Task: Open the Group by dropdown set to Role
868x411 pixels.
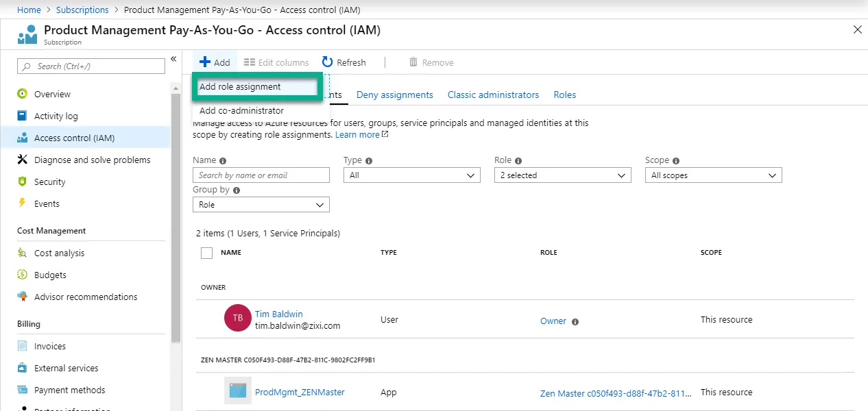Action: coord(261,205)
